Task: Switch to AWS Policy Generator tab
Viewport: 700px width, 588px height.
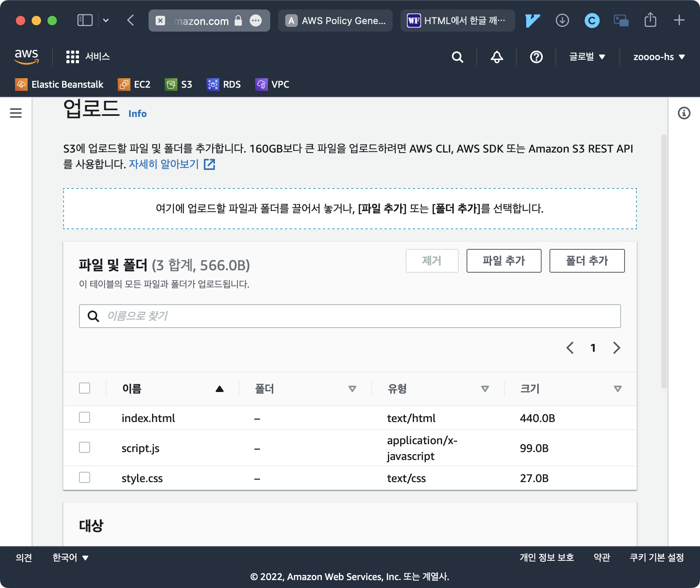Action: 335,21
